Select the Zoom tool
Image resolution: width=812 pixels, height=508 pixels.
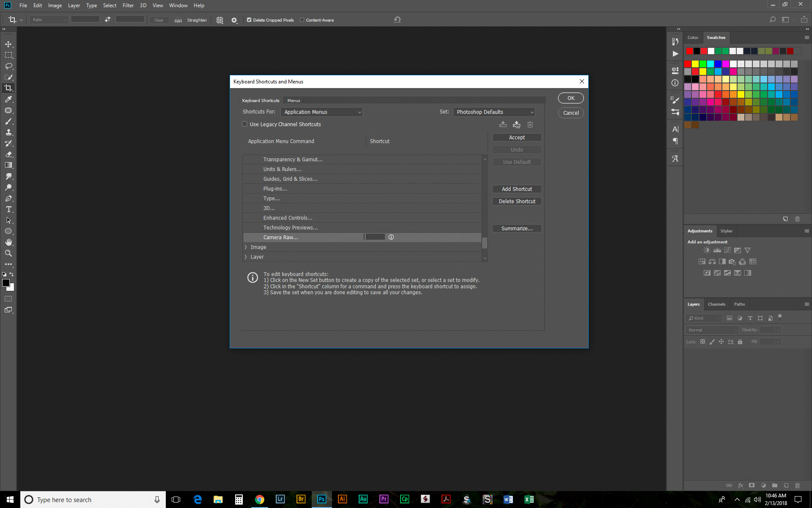click(8, 253)
